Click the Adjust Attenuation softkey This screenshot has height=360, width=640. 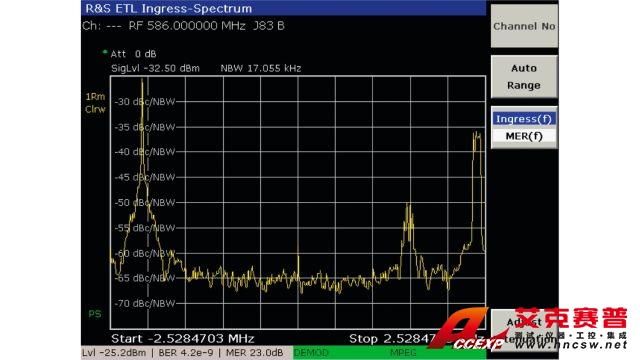(x=524, y=330)
